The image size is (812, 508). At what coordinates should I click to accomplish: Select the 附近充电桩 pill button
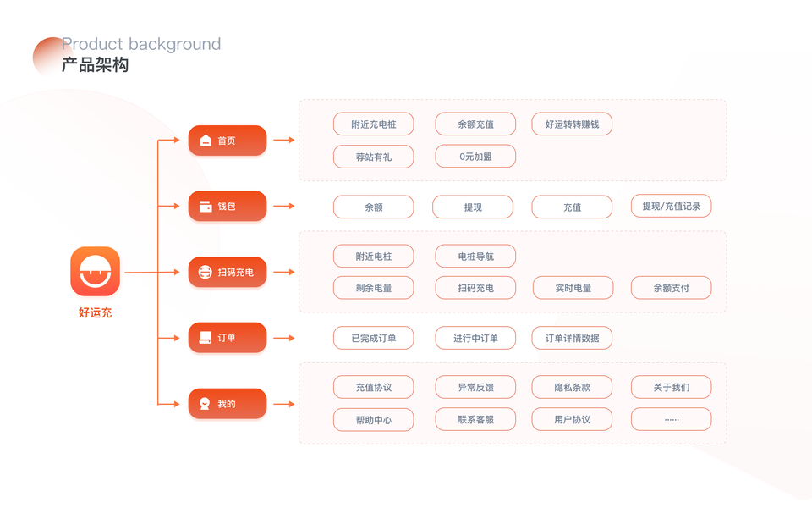point(373,124)
